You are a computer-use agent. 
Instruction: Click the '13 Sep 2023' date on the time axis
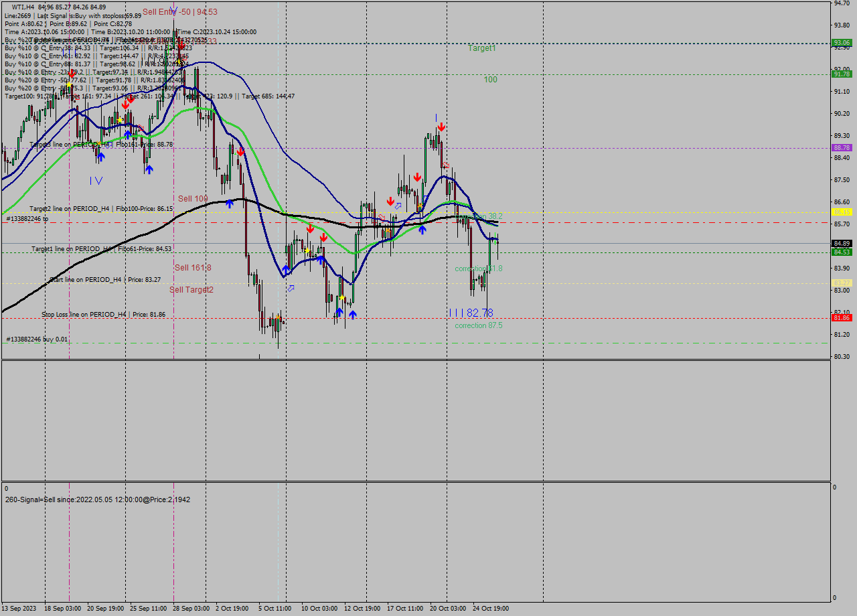coord(20,609)
